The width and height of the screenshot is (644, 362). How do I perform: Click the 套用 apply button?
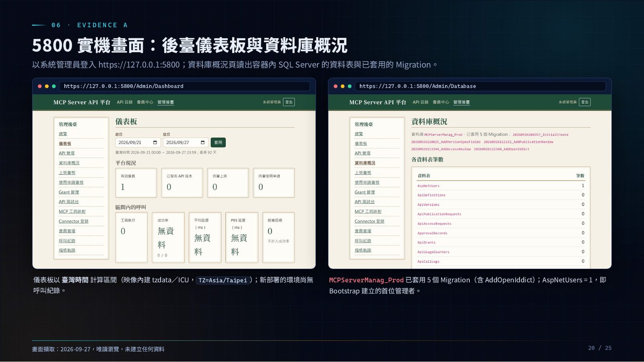(x=218, y=142)
